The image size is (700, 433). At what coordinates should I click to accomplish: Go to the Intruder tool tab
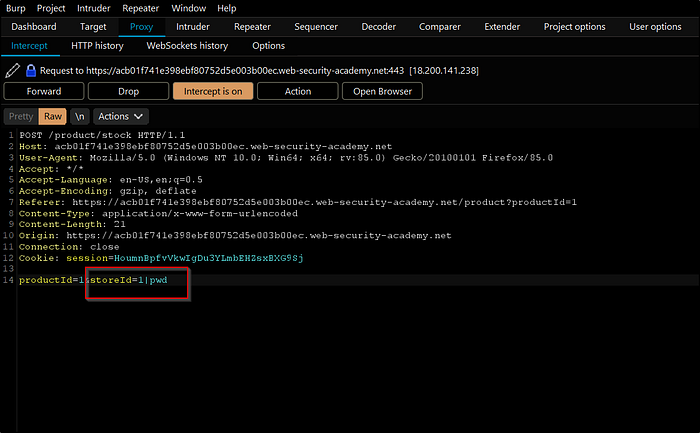click(193, 27)
